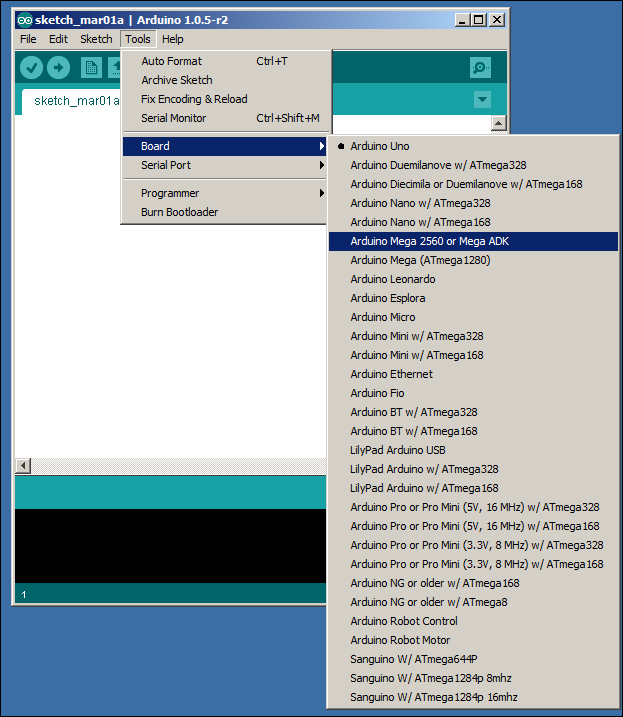Switch to the sketch_mar01a tab

pos(72,101)
